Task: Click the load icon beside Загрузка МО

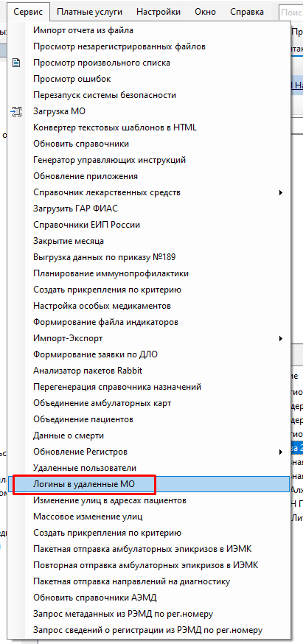Action: tap(16, 111)
